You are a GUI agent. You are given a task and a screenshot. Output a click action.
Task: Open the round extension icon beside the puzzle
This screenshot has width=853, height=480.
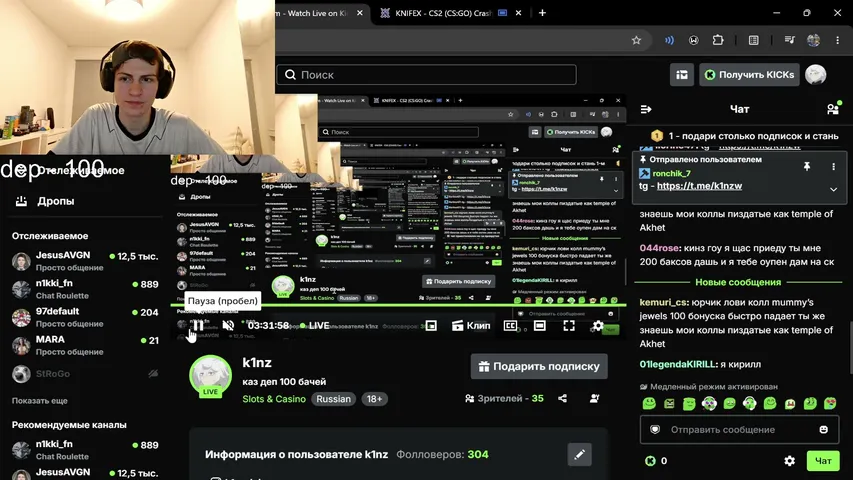[x=694, y=40]
